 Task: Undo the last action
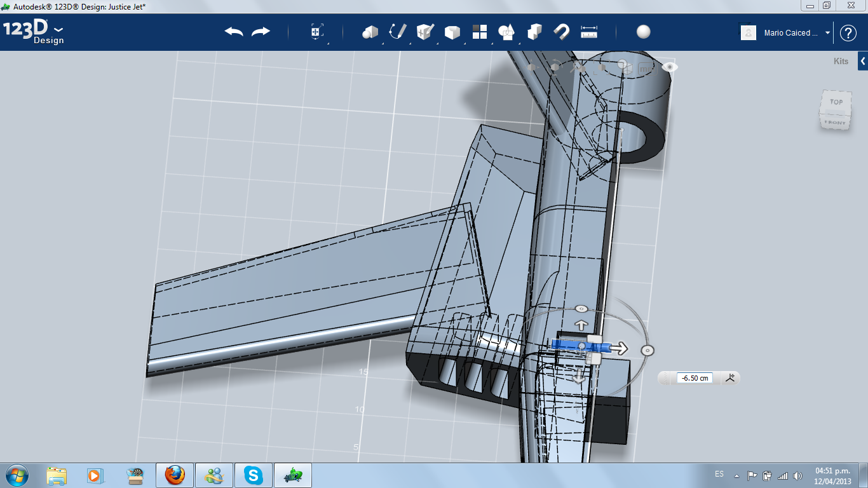(234, 32)
